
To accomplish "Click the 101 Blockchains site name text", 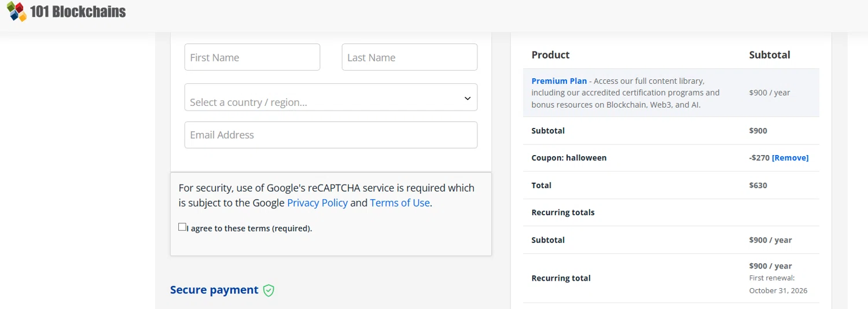I will 78,12.
